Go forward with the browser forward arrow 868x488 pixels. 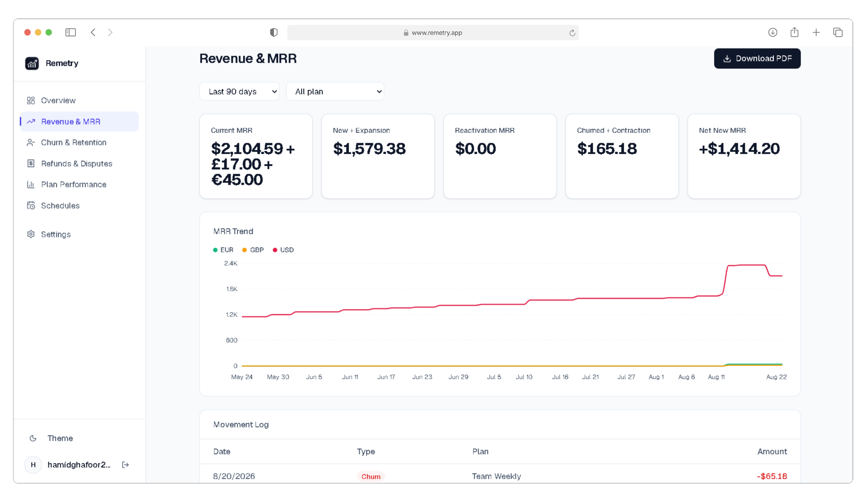pyautogui.click(x=110, y=33)
